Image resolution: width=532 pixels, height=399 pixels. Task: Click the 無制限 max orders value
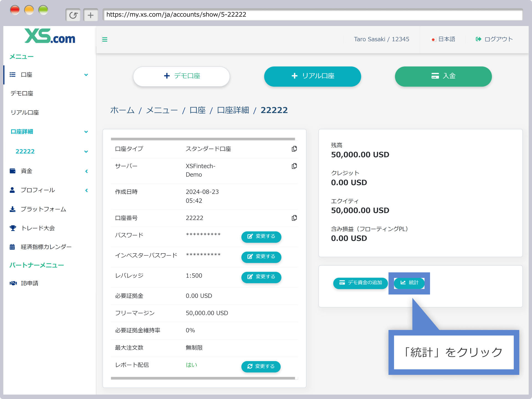coord(194,347)
